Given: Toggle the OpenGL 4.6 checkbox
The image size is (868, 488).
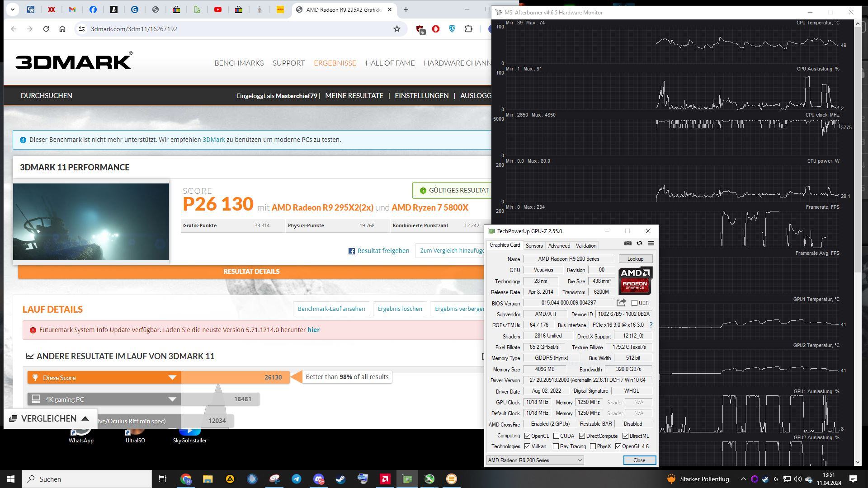Looking at the screenshot, I should click(x=618, y=446).
